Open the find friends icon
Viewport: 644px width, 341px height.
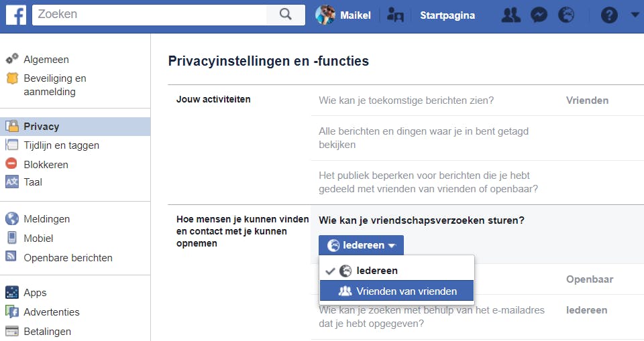[x=396, y=15]
